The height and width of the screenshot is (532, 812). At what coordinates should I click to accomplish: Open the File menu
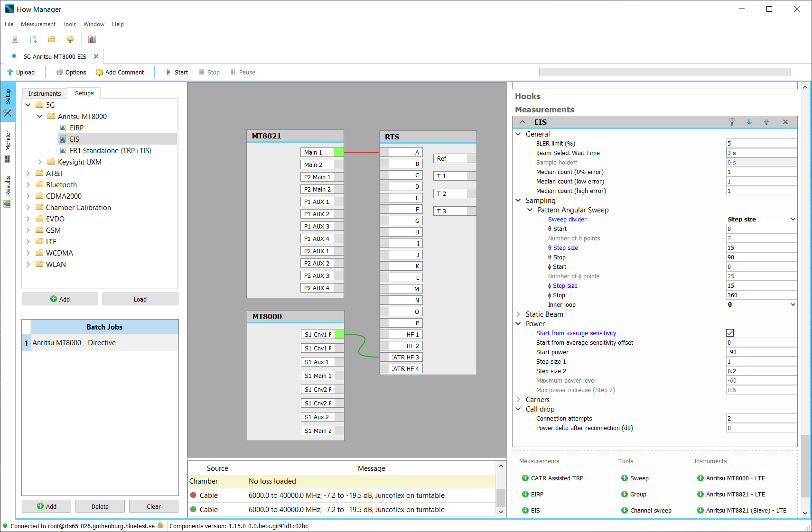pos(9,24)
